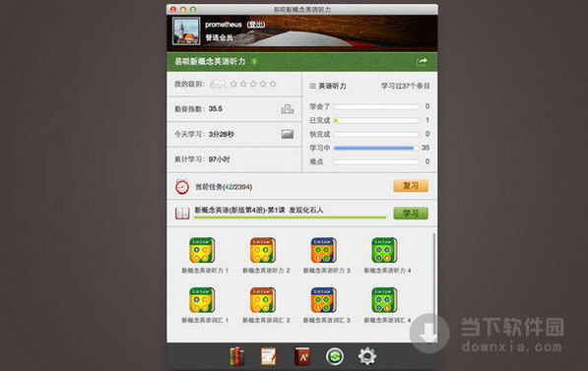The height and width of the screenshot is (371, 588).
Task: Click the prometheus username text
Action: (224, 25)
